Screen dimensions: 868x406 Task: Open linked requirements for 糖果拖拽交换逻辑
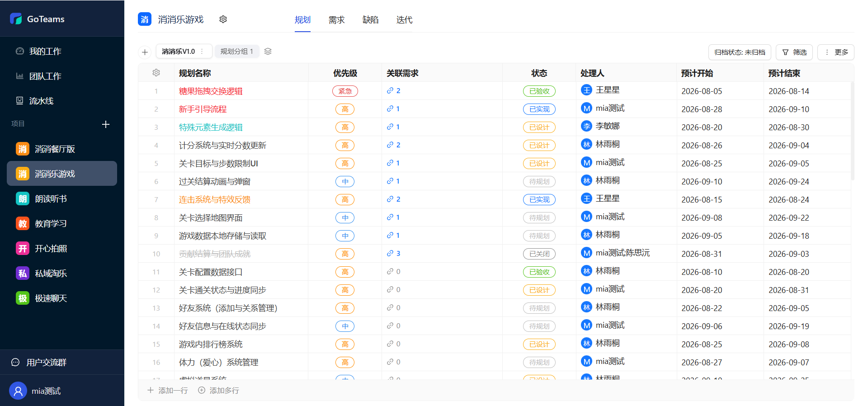click(x=394, y=91)
